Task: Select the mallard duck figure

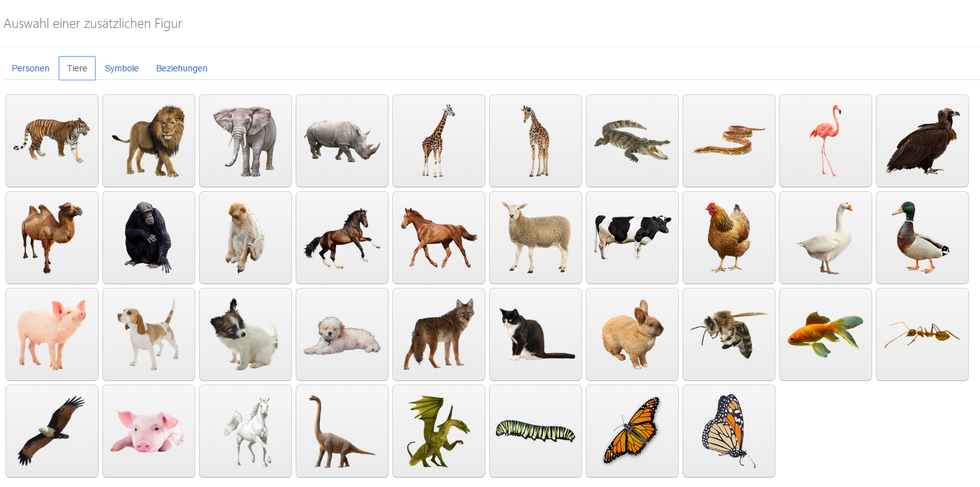Action: [922, 238]
